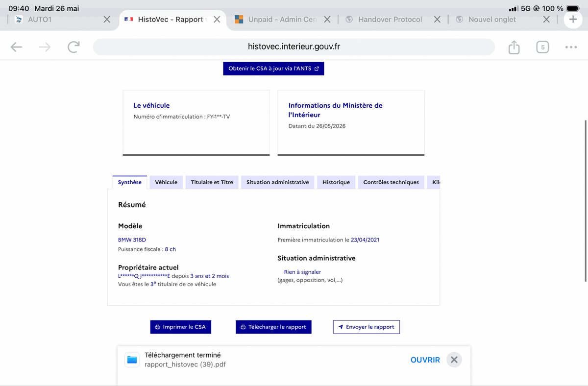Click Télécharger le rapport button
Viewport: 588px width, 386px height.
point(273,327)
